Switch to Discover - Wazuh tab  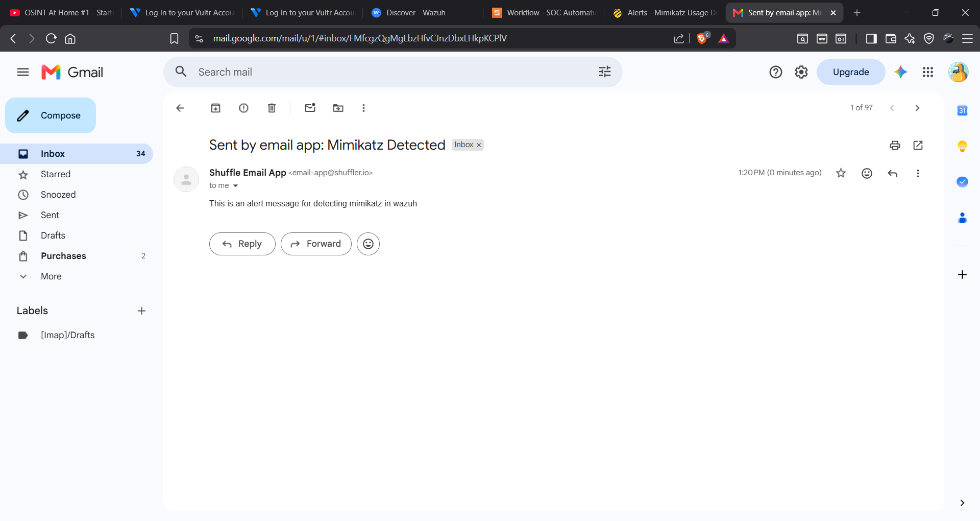pyautogui.click(x=423, y=13)
